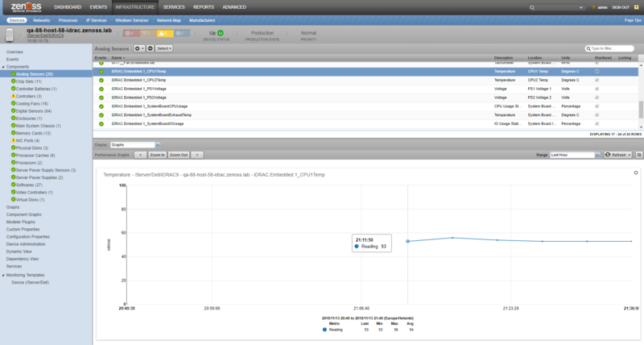The image size is (644, 345).
Task: Click the /Server/Dell/iDRAC9 device class link
Action: tap(45, 35)
